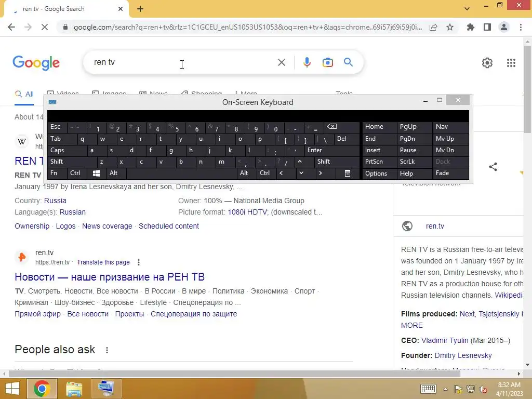
Task: Click inside the Google search input
Action: tap(183, 62)
